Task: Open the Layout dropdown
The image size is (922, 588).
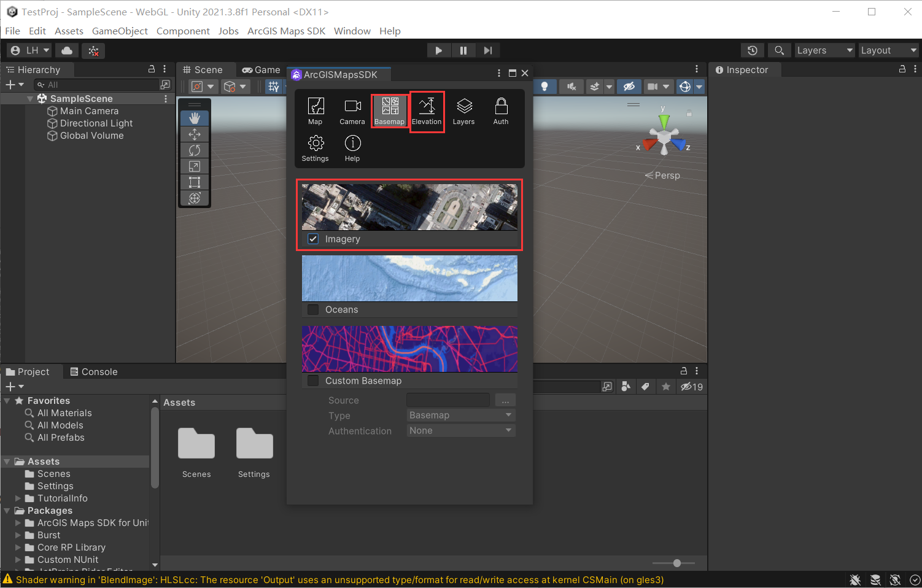Action: point(888,50)
